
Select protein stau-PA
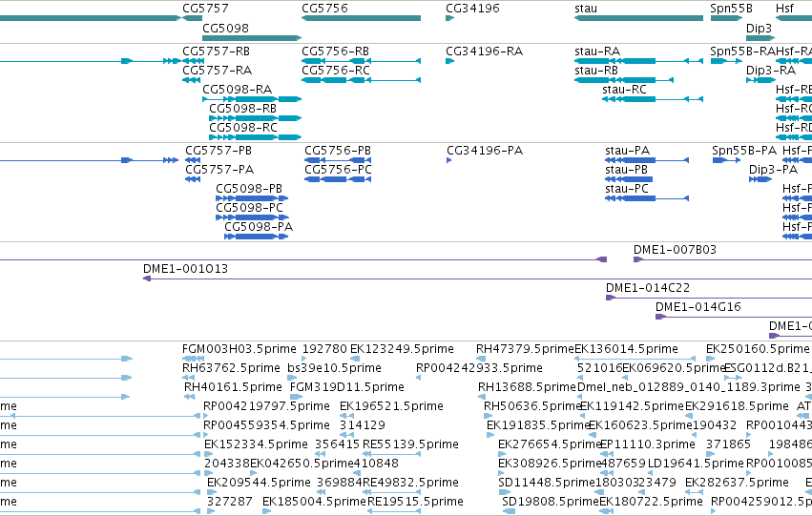click(627, 151)
